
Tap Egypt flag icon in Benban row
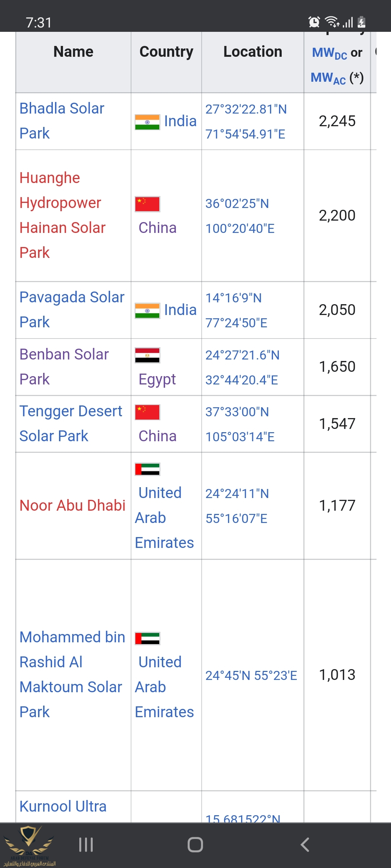[x=147, y=355]
